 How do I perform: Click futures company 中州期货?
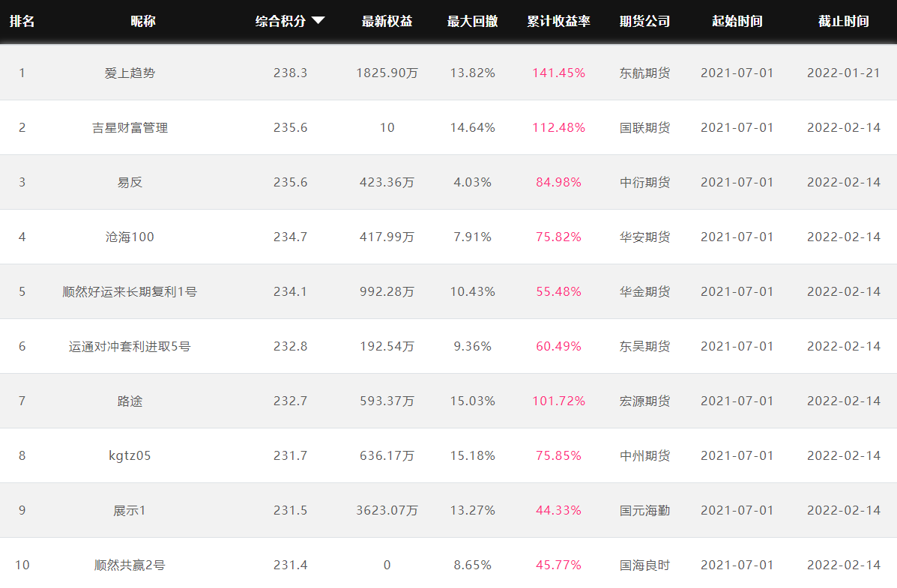[x=644, y=456]
